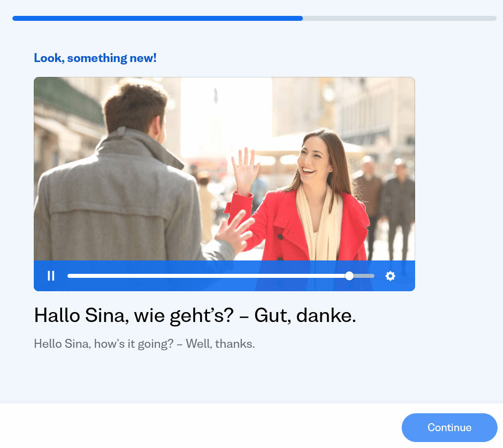Click the pause control to resume playback

50,276
